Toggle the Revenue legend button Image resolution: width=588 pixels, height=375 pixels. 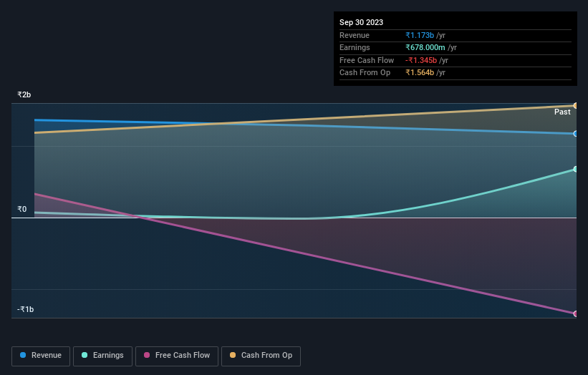(x=41, y=356)
